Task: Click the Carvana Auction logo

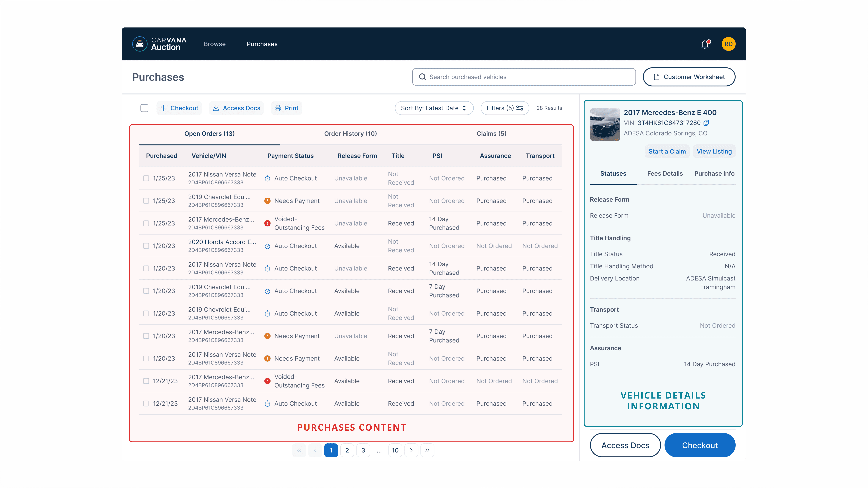Action: click(159, 44)
